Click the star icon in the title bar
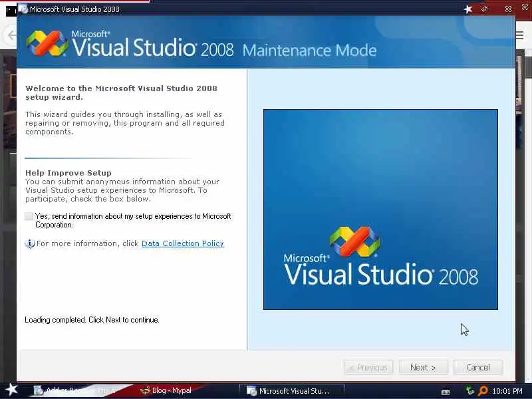The width and height of the screenshot is (532, 399). point(468,9)
